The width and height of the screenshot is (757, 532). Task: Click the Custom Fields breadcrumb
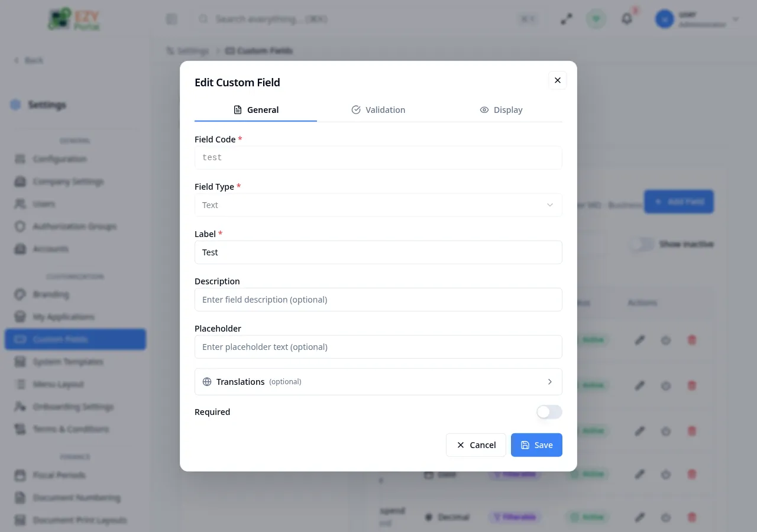[259, 51]
